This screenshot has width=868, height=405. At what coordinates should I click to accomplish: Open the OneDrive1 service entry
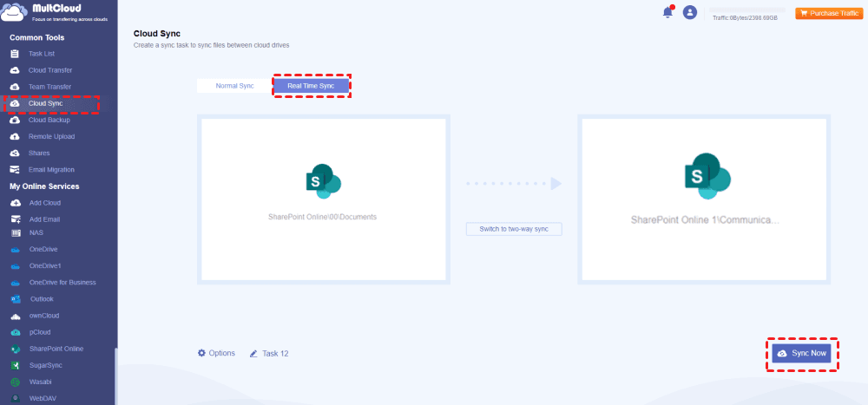tap(45, 266)
